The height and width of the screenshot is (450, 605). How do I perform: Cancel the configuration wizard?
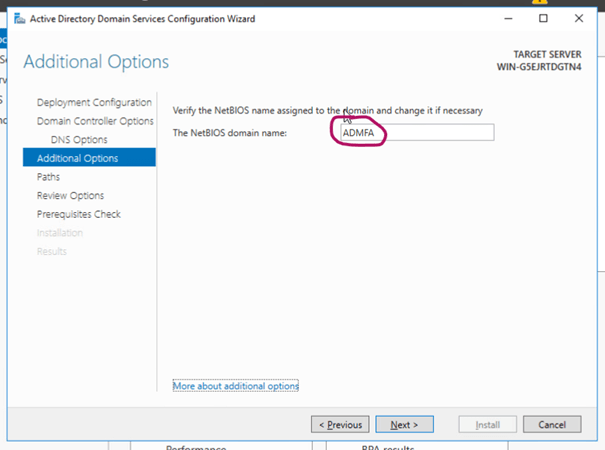pyautogui.click(x=551, y=424)
